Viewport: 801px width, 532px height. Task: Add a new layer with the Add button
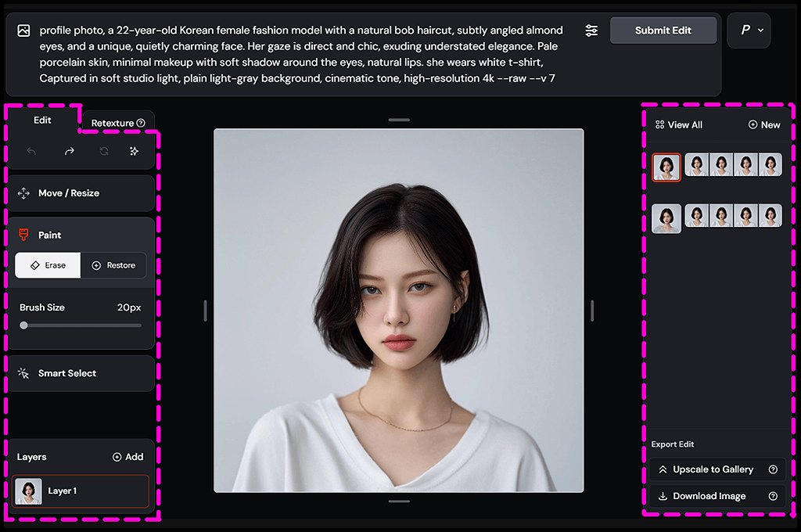point(128,456)
